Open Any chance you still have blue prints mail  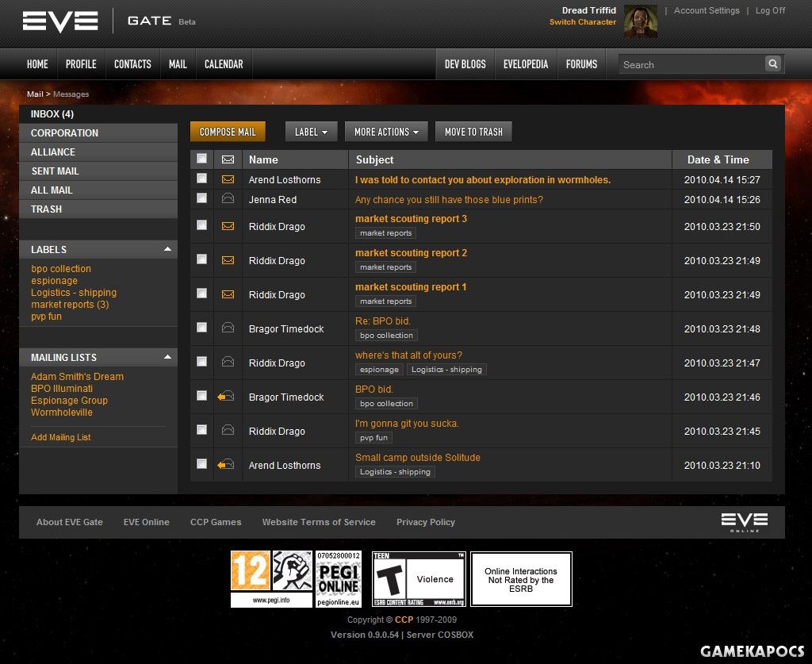click(x=449, y=199)
